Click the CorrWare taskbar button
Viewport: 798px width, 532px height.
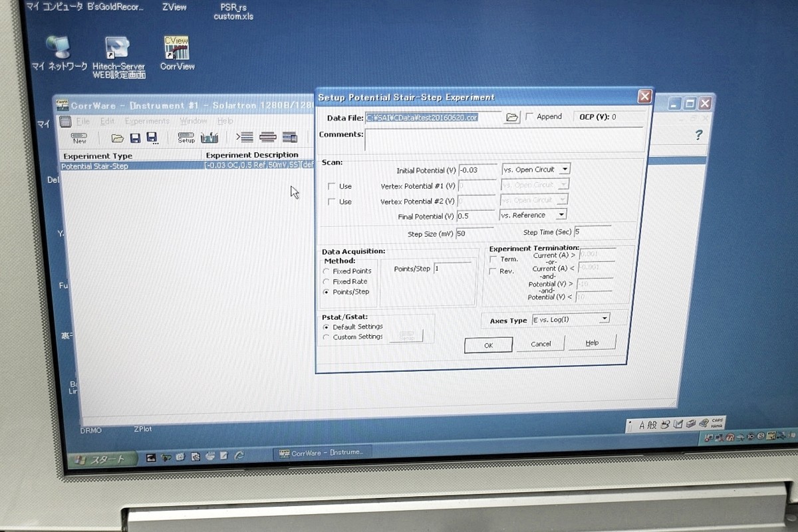click(x=322, y=453)
